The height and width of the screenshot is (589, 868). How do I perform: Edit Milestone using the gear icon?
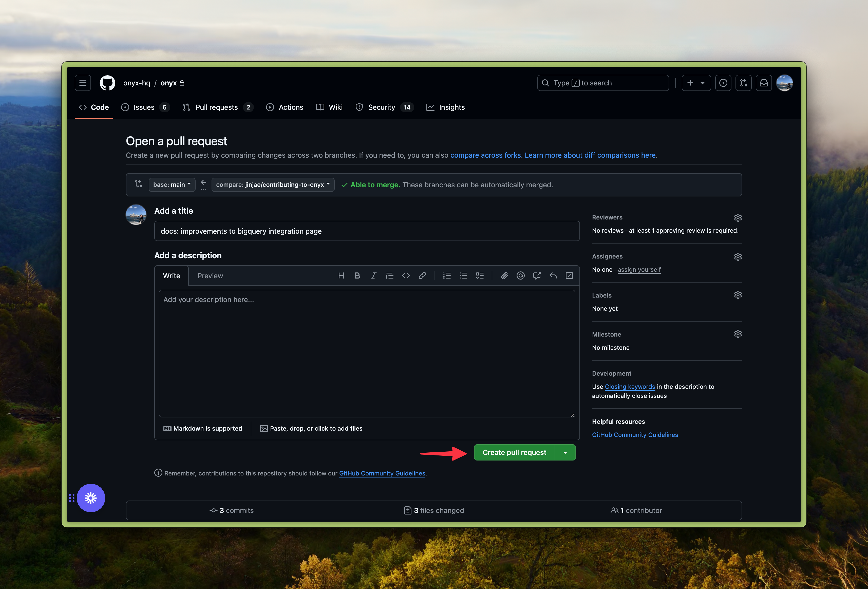(738, 334)
